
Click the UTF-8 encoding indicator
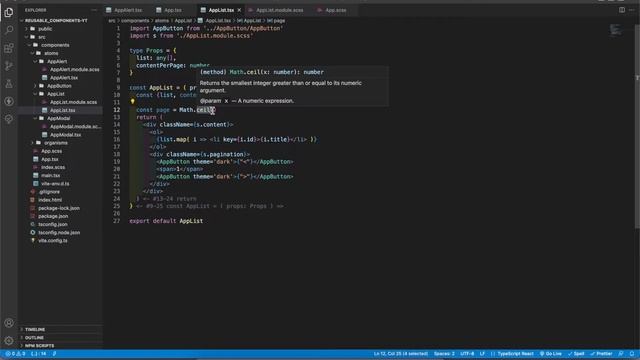467,354
